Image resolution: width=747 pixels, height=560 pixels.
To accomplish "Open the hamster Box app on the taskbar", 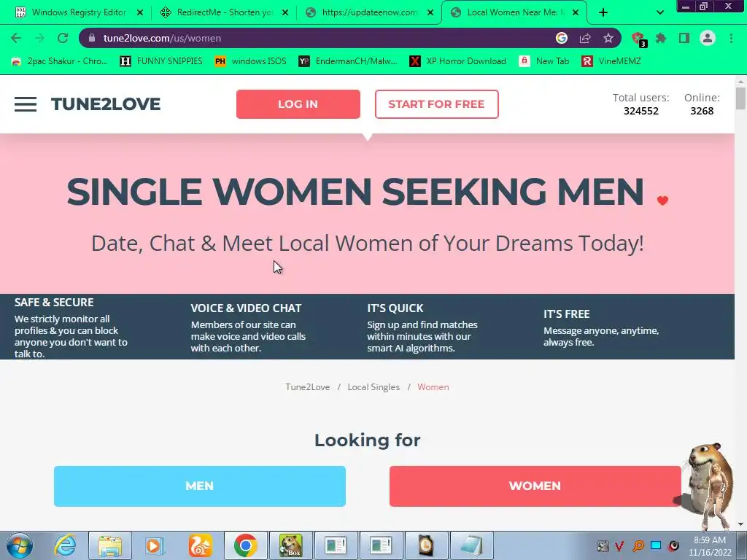I will click(x=290, y=545).
